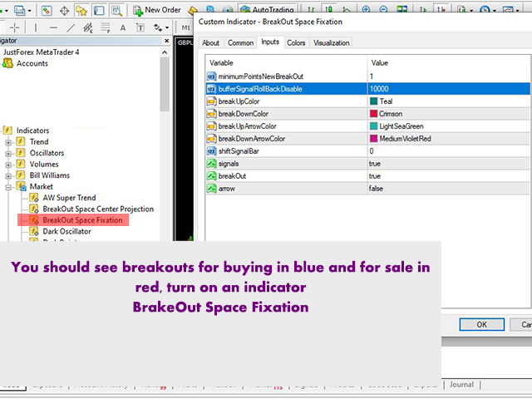The image size is (532, 399).
Task: Select the Fibonacci Retracement tool
Action: point(106,27)
